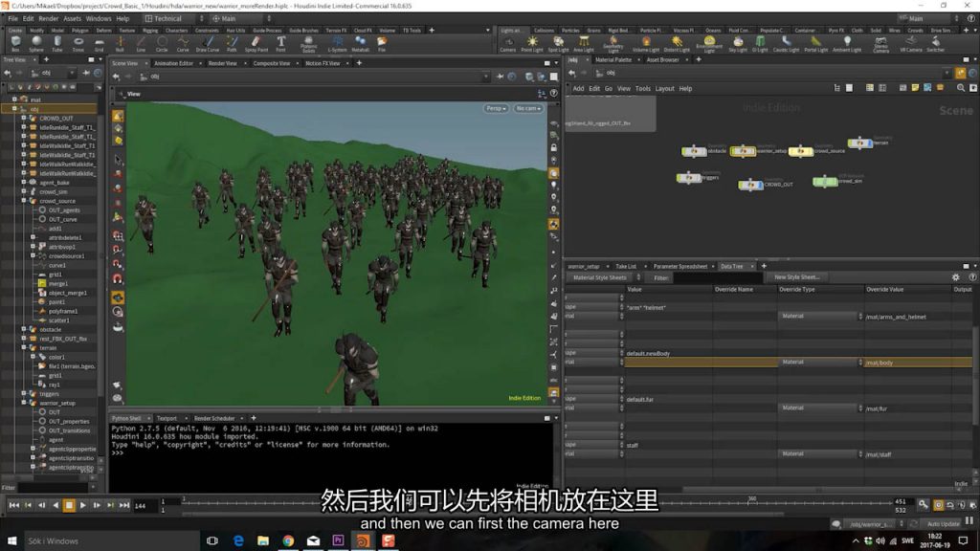Add an Ambient Light
The image size is (980, 551).
tap(847, 43)
